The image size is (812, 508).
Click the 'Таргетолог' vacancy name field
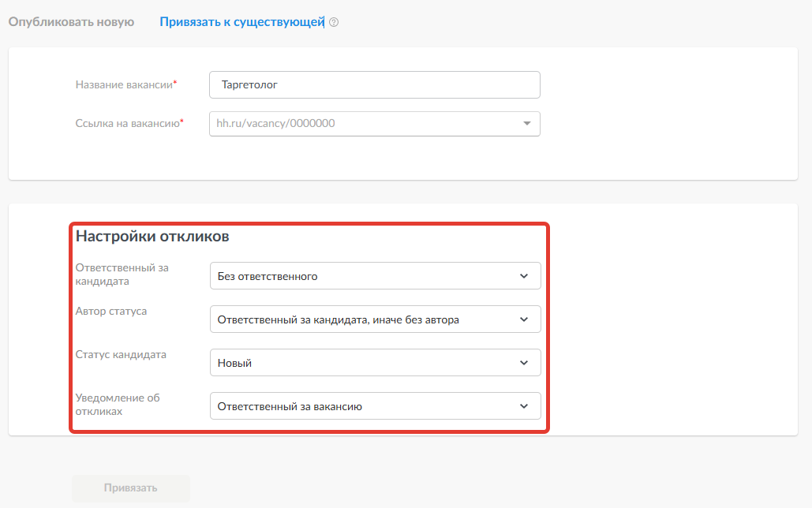(x=374, y=84)
